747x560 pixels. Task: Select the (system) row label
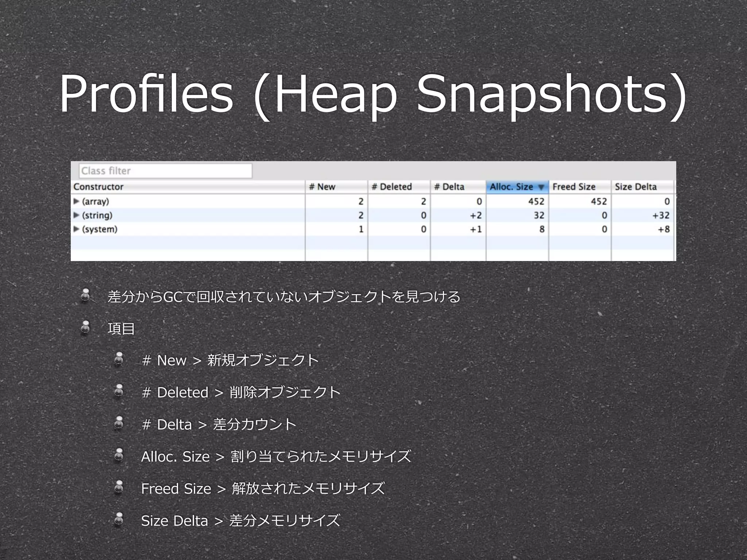[100, 229]
